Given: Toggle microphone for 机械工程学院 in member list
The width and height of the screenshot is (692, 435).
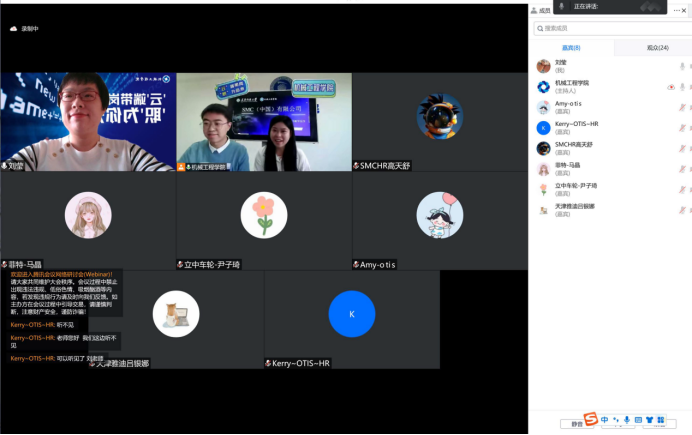Looking at the screenshot, I should (682, 87).
